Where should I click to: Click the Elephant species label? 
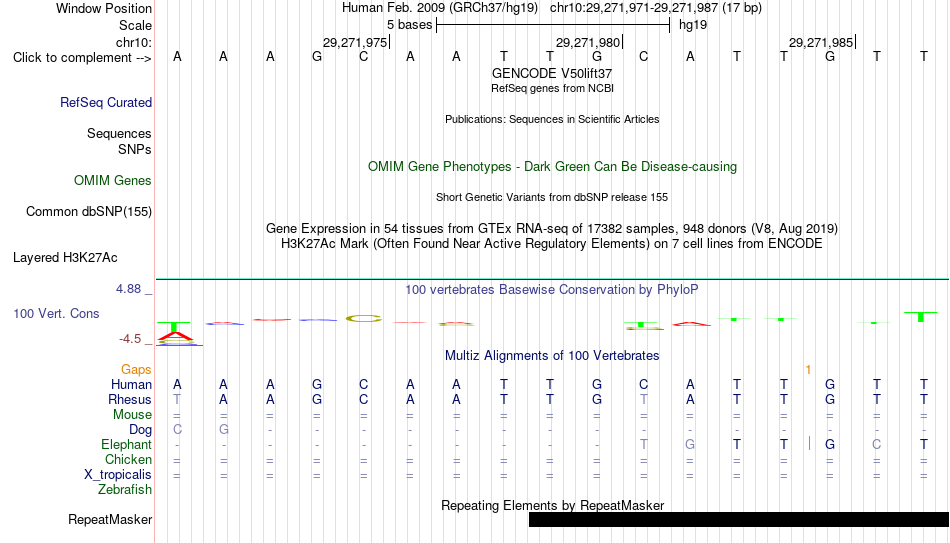[126, 445]
